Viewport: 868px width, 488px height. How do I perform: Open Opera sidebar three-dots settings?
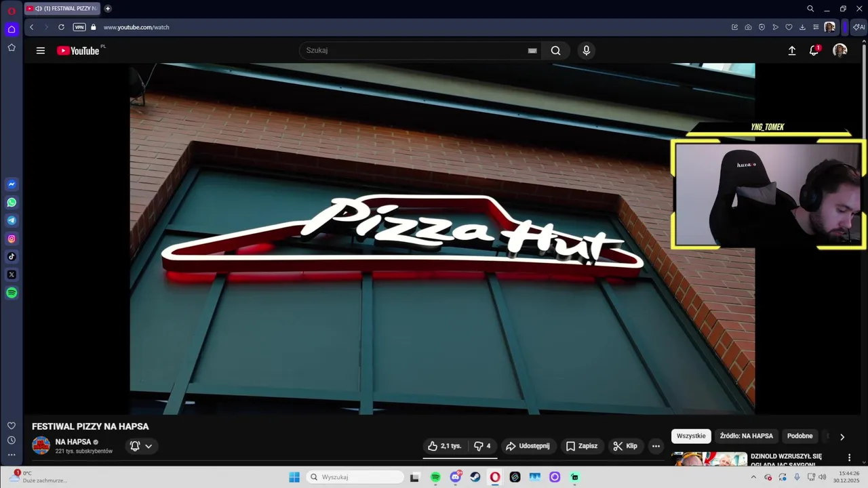pyautogui.click(x=12, y=455)
